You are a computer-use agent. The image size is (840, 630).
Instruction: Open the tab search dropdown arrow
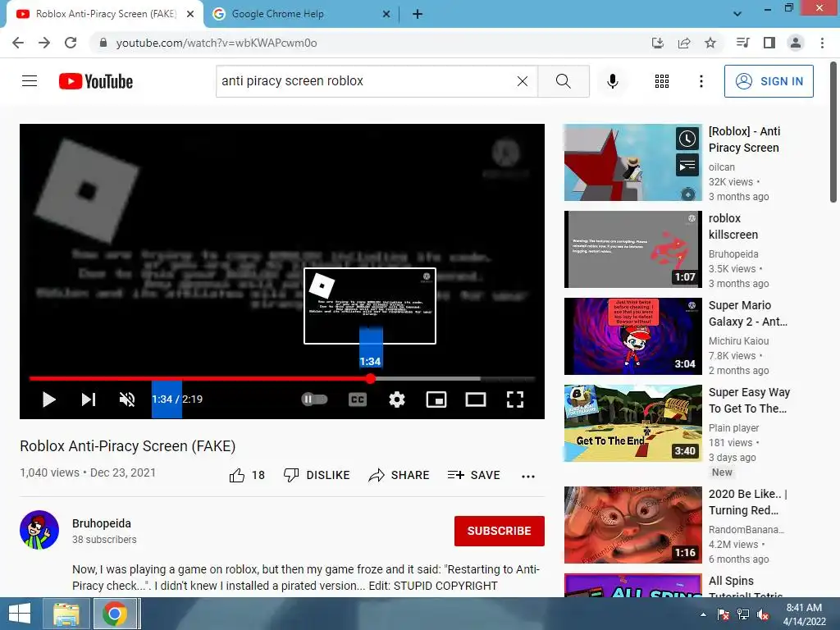pos(737,14)
